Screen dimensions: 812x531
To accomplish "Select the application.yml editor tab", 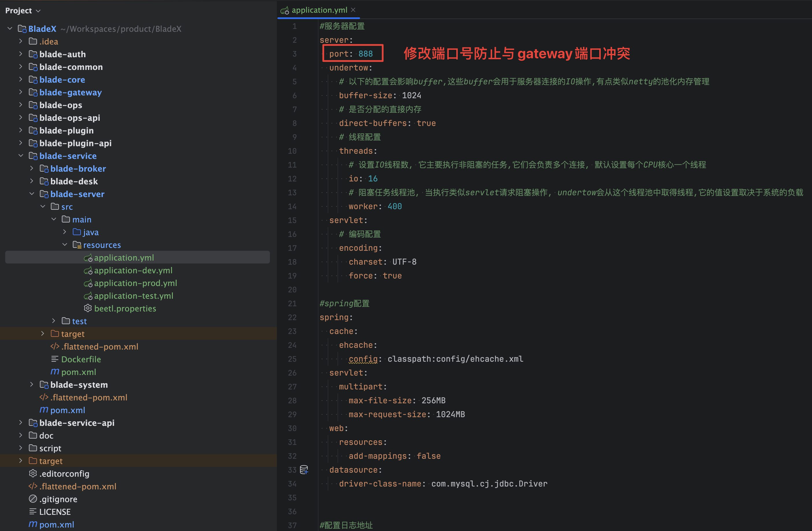I will [319, 10].
